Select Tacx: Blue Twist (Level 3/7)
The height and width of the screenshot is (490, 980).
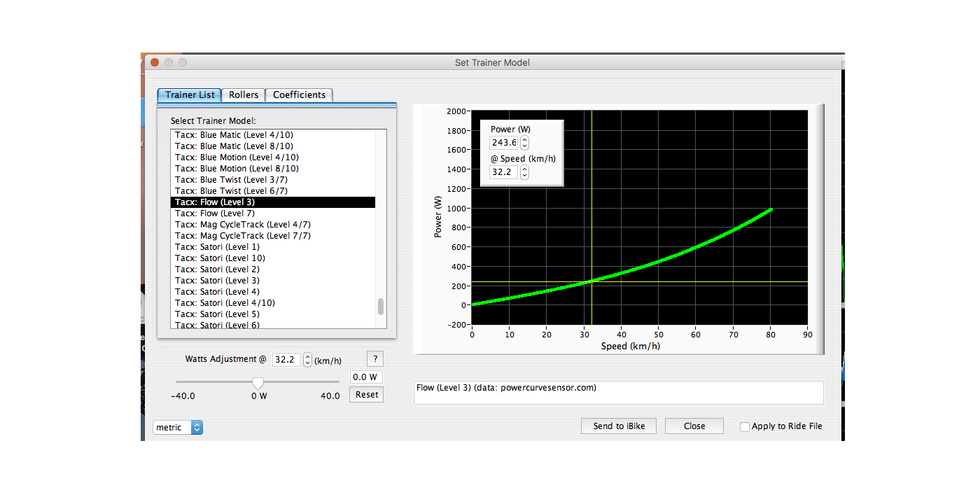pos(231,180)
